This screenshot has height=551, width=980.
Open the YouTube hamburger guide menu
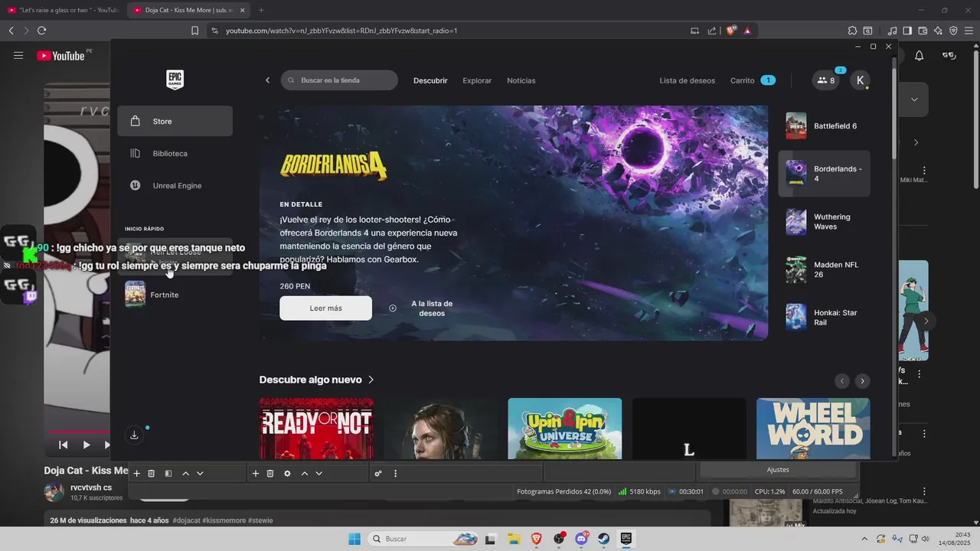[18, 55]
